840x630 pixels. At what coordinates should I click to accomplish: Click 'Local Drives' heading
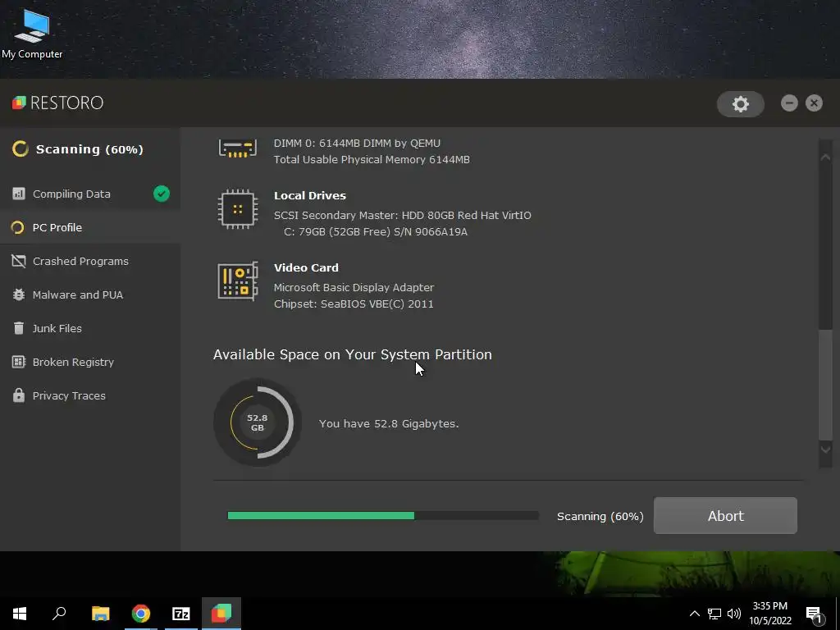coord(309,195)
